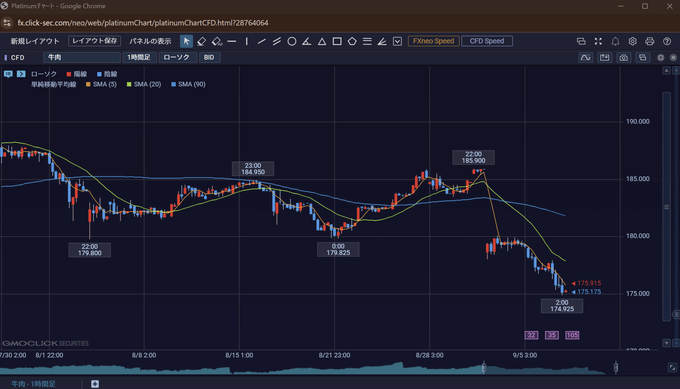Open the 牛肉 instrument dropdown
680x389 pixels.
pos(82,57)
